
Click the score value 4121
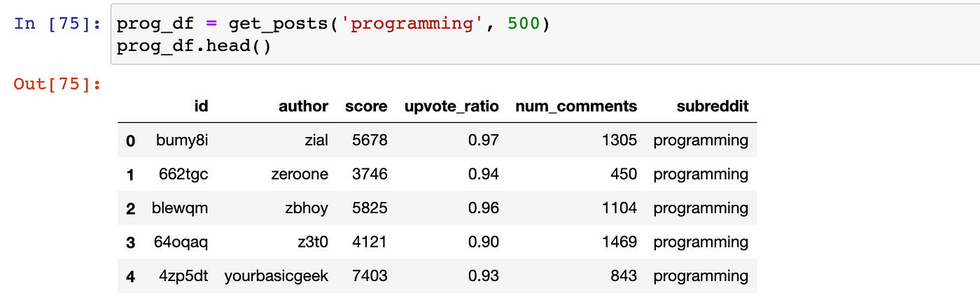pyautogui.click(x=369, y=243)
